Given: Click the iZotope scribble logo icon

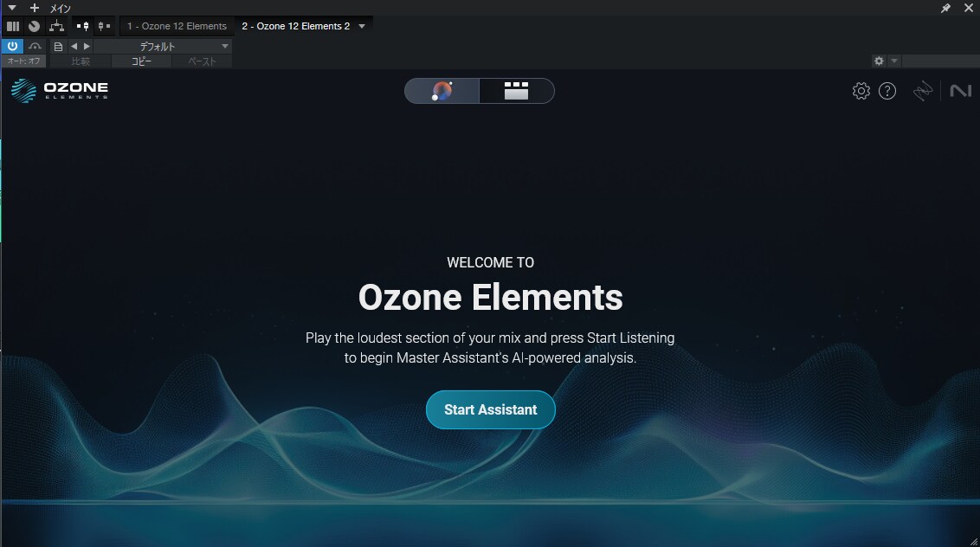Looking at the screenshot, I should [923, 91].
